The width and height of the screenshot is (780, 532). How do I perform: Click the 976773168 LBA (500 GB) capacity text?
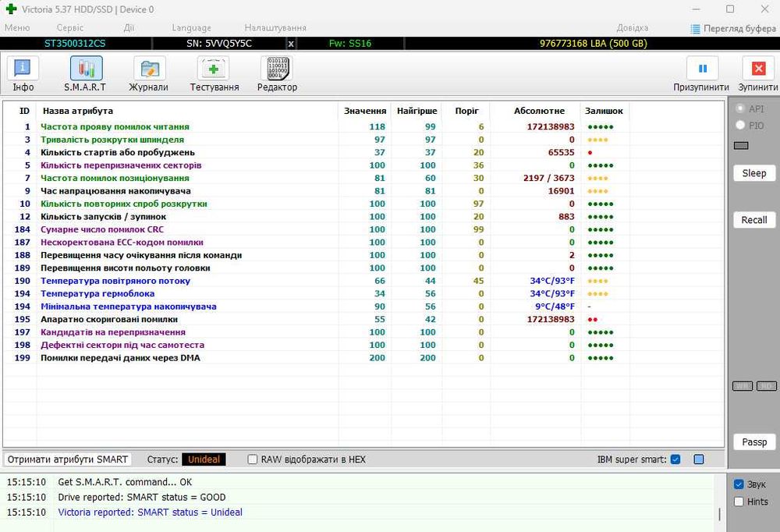point(594,44)
